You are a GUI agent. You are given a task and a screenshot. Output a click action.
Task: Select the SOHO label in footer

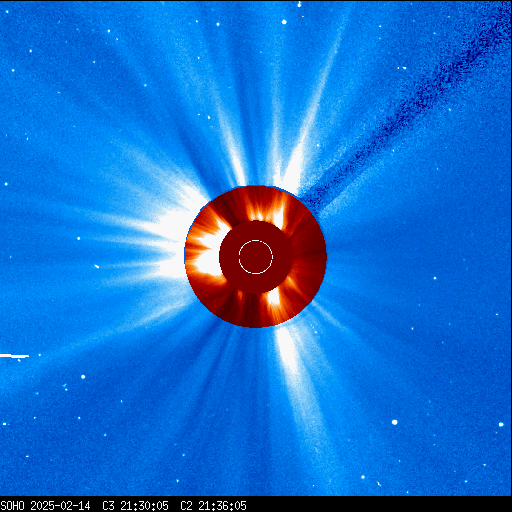[12, 506]
